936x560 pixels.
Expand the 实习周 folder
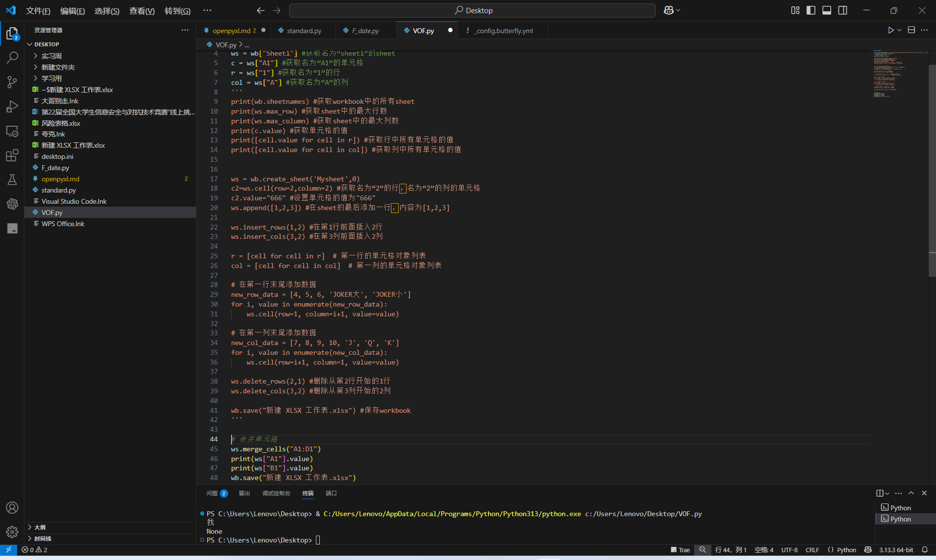tap(51, 56)
